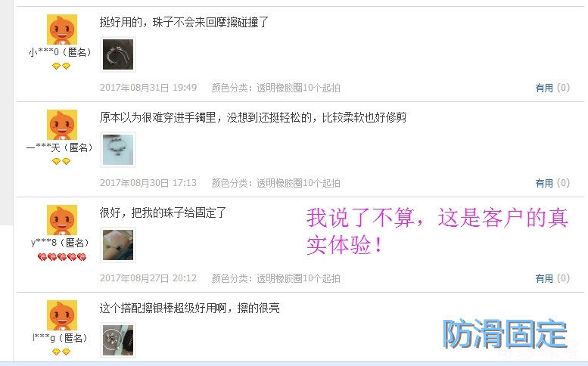Open bracelet photo in first review
This screenshot has height=366, width=588.
click(118, 54)
